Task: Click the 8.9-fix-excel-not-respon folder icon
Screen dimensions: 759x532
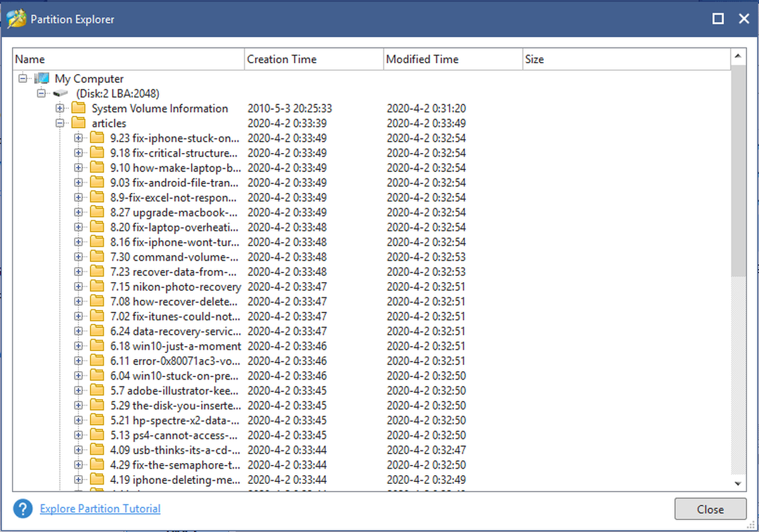Action: point(97,197)
